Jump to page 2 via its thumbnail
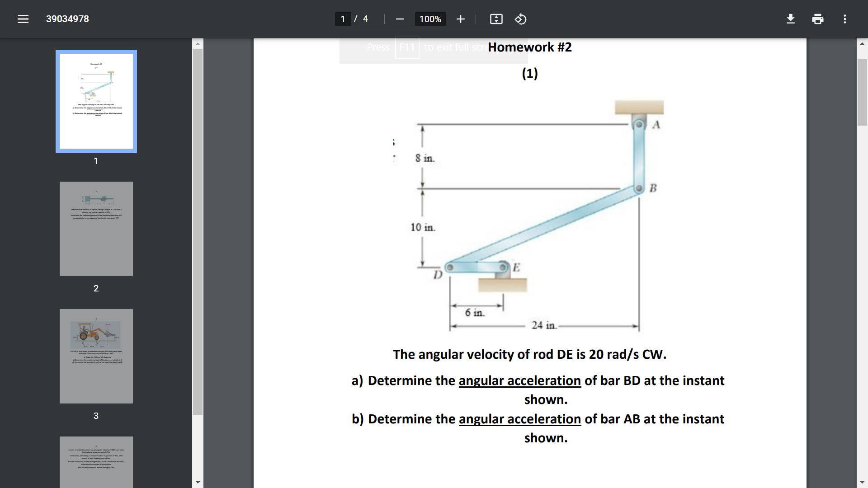Viewport: 868px width, 488px height. click(96, 229)
